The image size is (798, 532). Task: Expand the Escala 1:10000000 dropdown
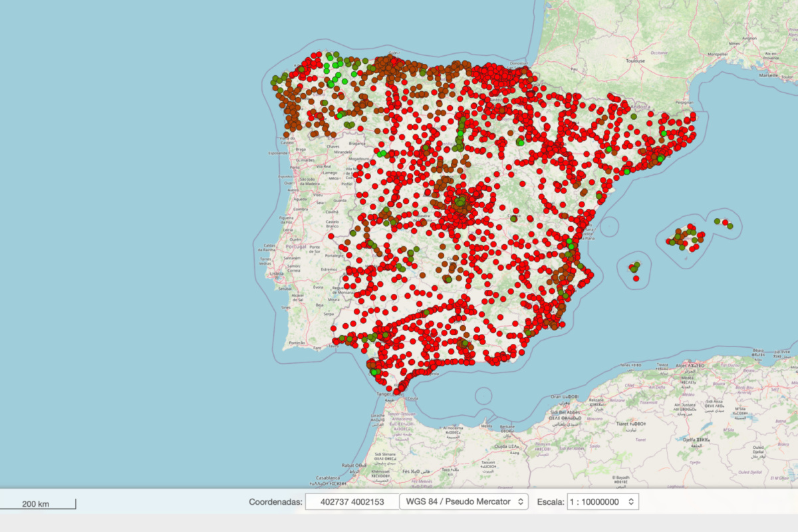(x=602, y=501)
